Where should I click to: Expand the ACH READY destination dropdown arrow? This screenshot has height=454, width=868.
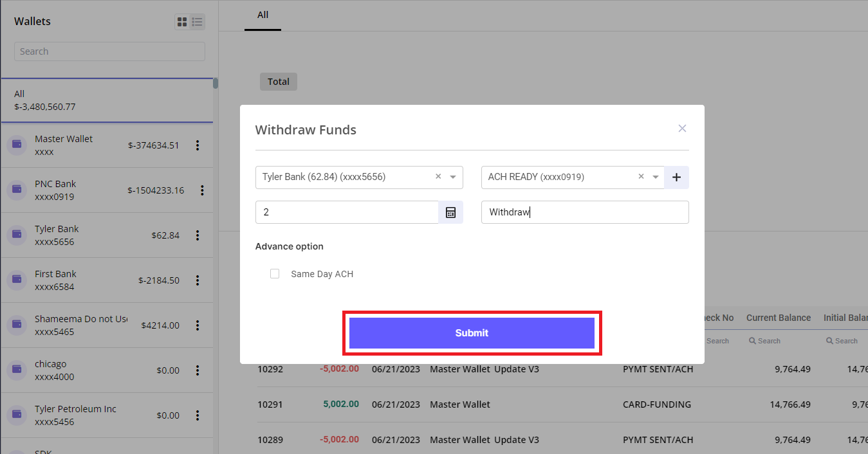[656, 177]
